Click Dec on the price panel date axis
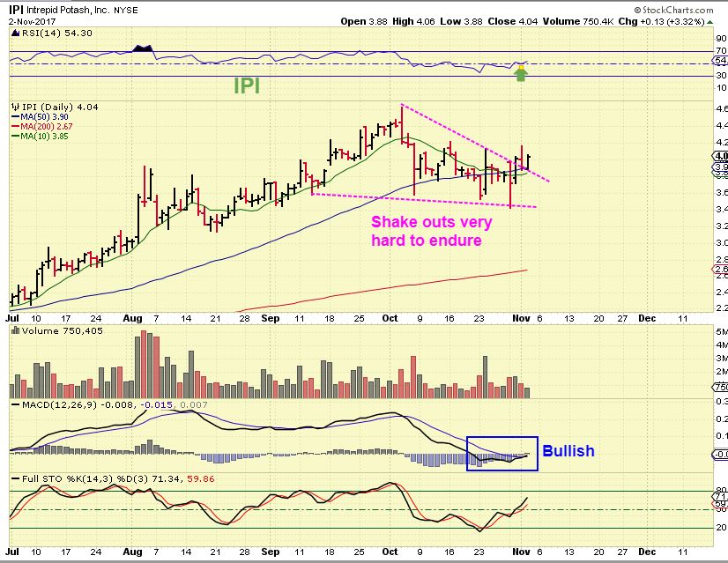The width and height of the screenshot is (728, 563). point(647,318)
